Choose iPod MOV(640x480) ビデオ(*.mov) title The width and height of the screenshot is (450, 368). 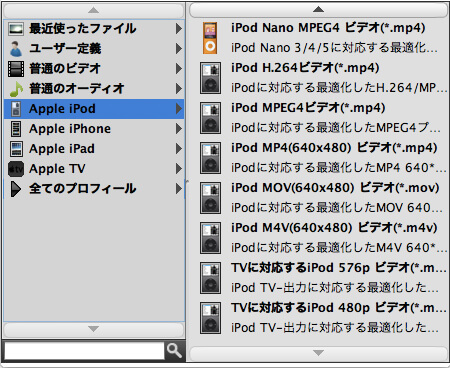click(335, 188)
